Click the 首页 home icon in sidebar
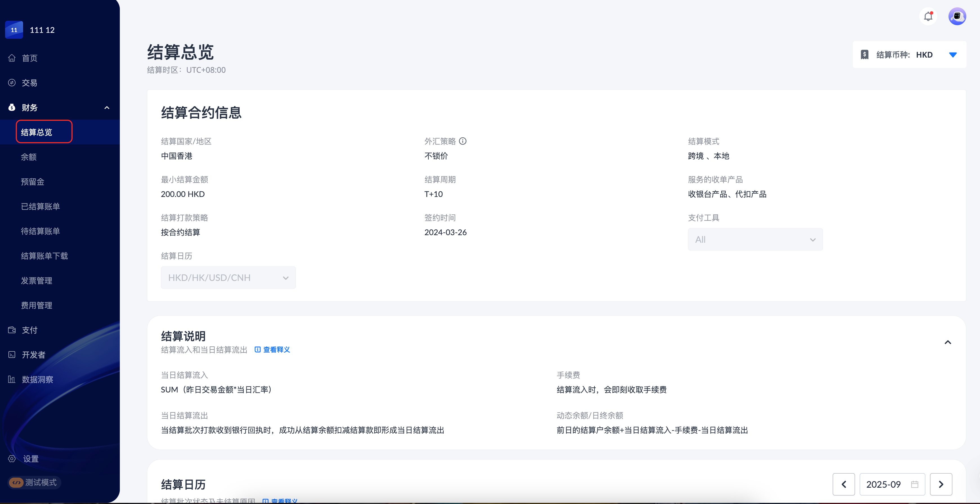This screenshot has height=504, width=980. (12, 58)
